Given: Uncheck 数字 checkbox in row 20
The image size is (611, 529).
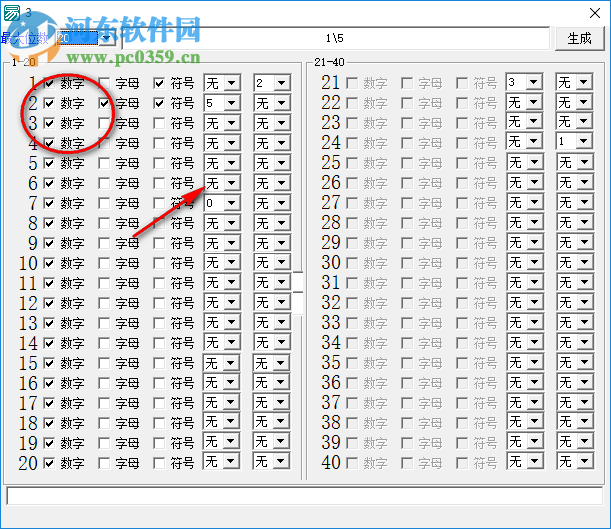Looking at the screenshot, I should click(x=49, y=463).
